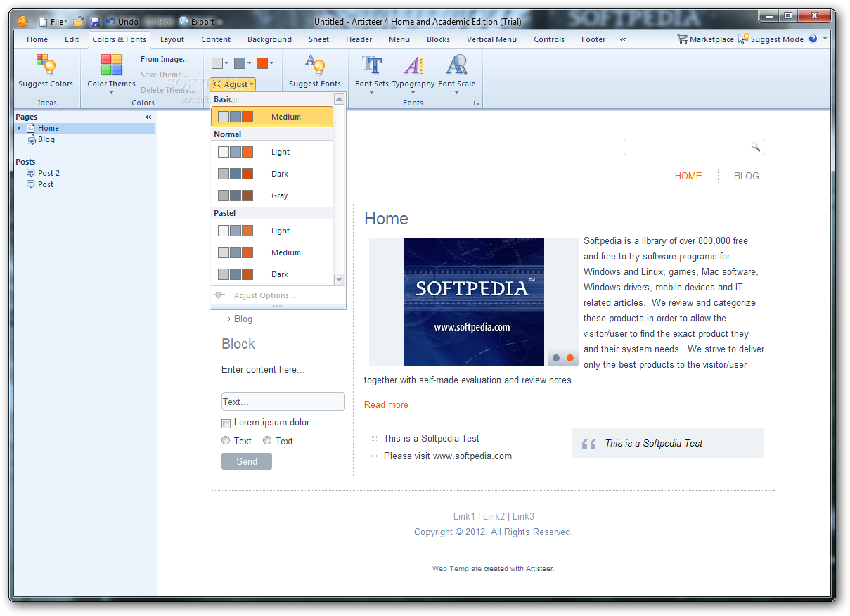The height and width of the screenshot is (616, 850).
Task: Click the Softpedia slideshow image
Action: pos(473,302)
